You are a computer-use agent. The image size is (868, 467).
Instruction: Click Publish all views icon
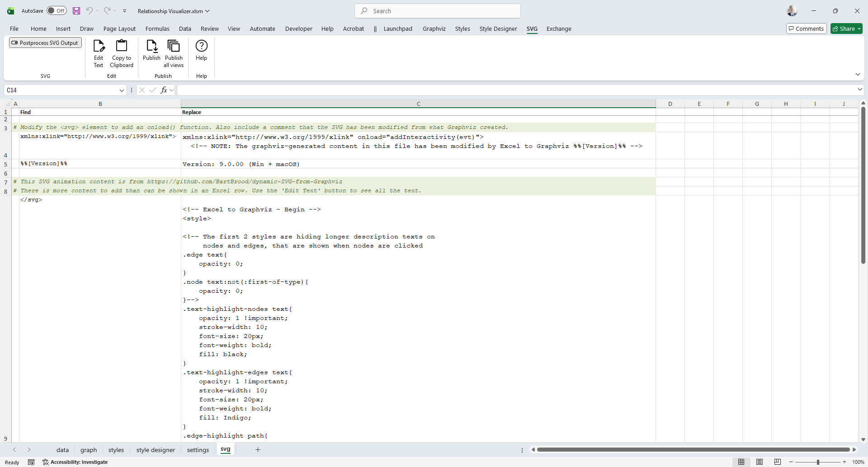tap(174, 46)
